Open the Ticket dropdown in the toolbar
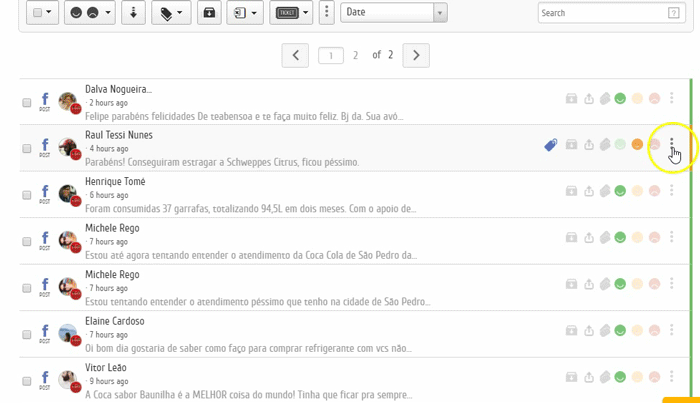 [291, 13]
